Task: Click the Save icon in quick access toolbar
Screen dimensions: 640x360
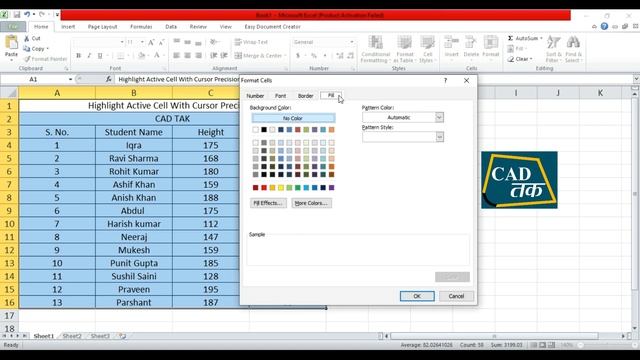Action: click(x=17, y=15)
